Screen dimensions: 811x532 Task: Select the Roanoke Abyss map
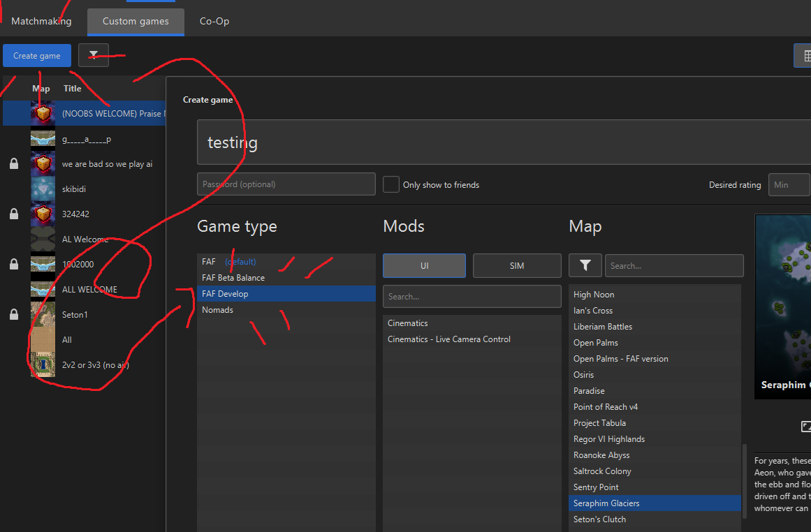[655, 455]
